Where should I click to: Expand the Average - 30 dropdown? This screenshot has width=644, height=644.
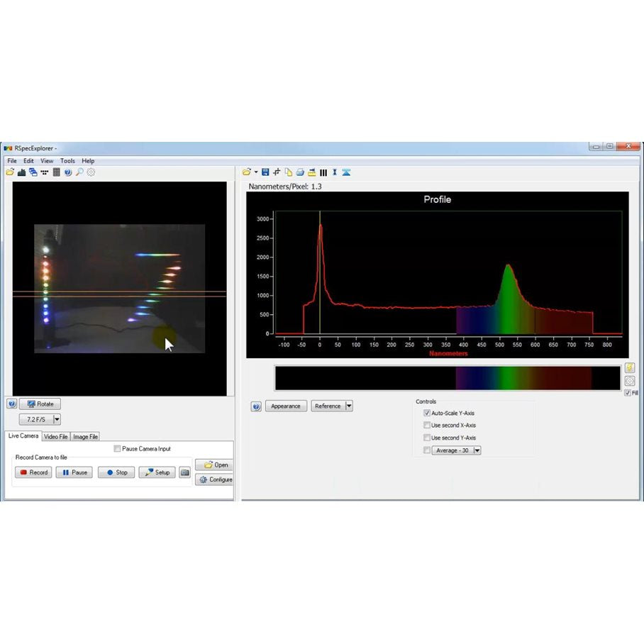pyautogui.click(x=477, y=450)
